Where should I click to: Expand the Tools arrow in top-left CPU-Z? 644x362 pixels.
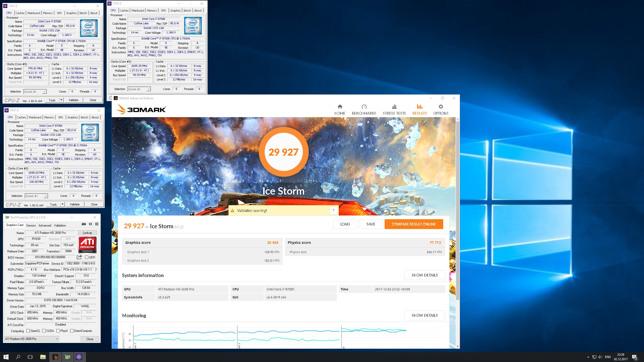click(x=61, y=100)
